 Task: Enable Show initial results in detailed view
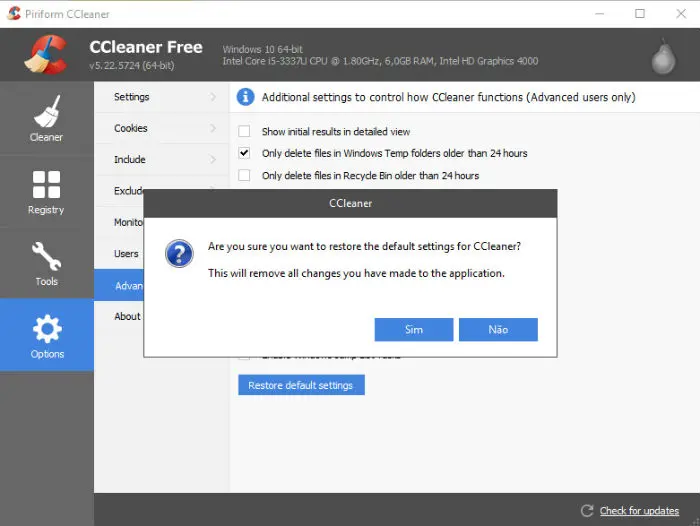pos(244,131)
